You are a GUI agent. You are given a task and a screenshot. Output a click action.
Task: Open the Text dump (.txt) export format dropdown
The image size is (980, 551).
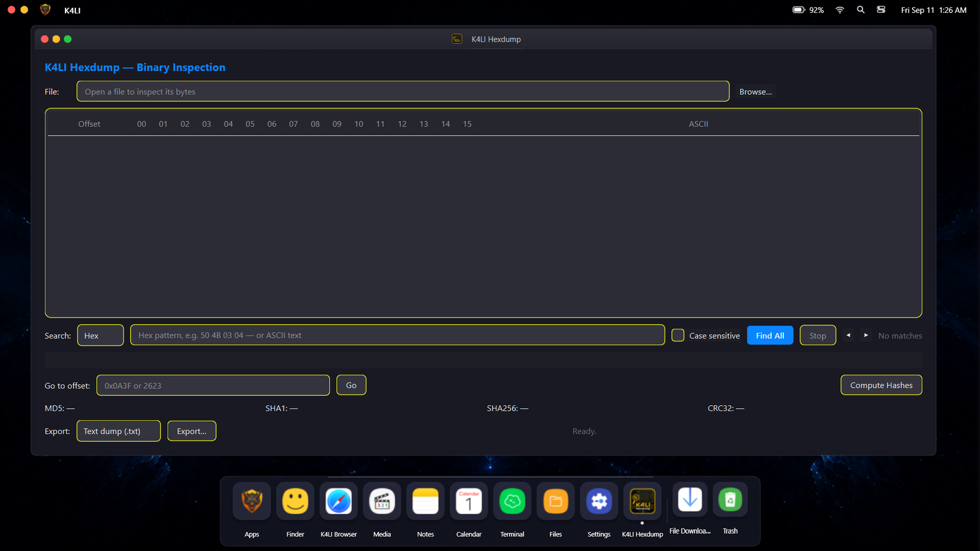click(119, 431)
